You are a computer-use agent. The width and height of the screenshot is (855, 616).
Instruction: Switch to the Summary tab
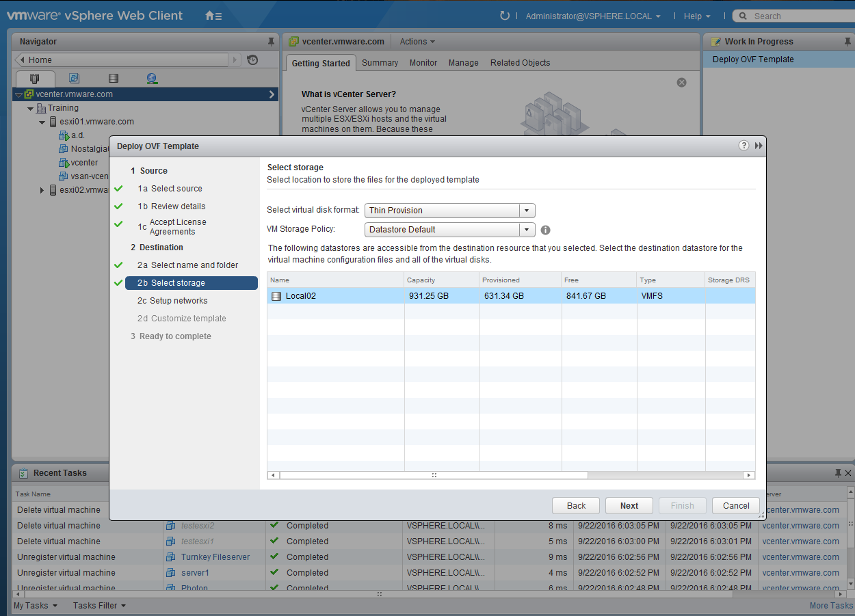tap(380, 63)
